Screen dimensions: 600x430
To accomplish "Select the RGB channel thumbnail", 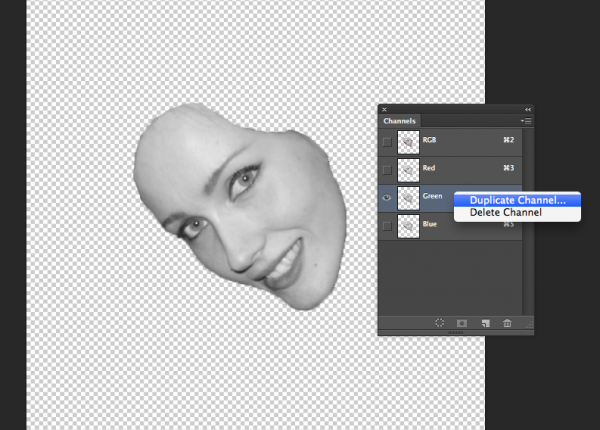I will (x=408, y=142).
